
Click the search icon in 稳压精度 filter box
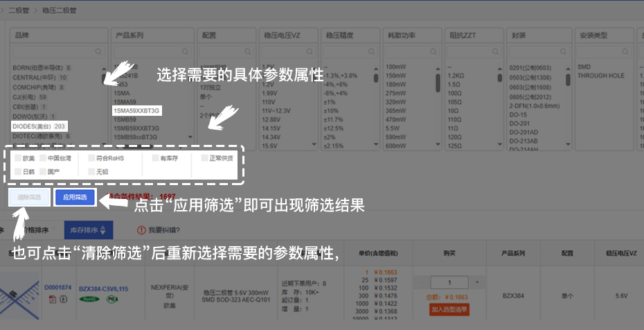point(372,52)
